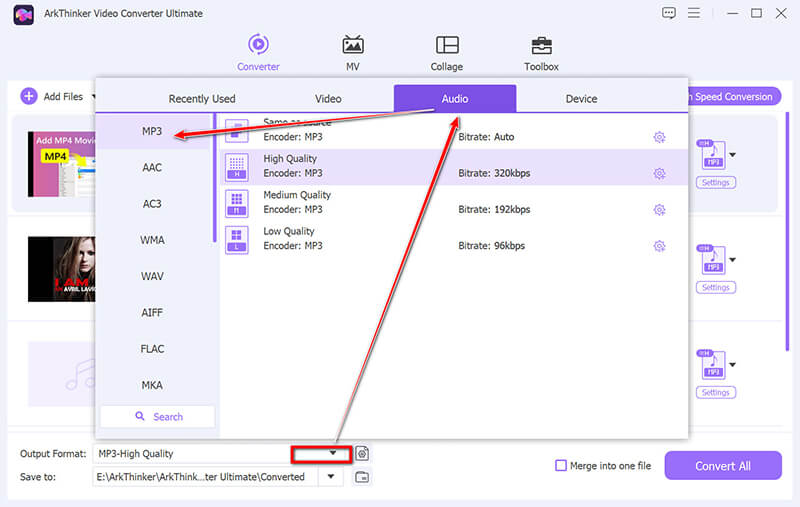Click 'Bitrate: 320kbps' text
Viewport: 800px width, 507px height.
click(494, 173)
